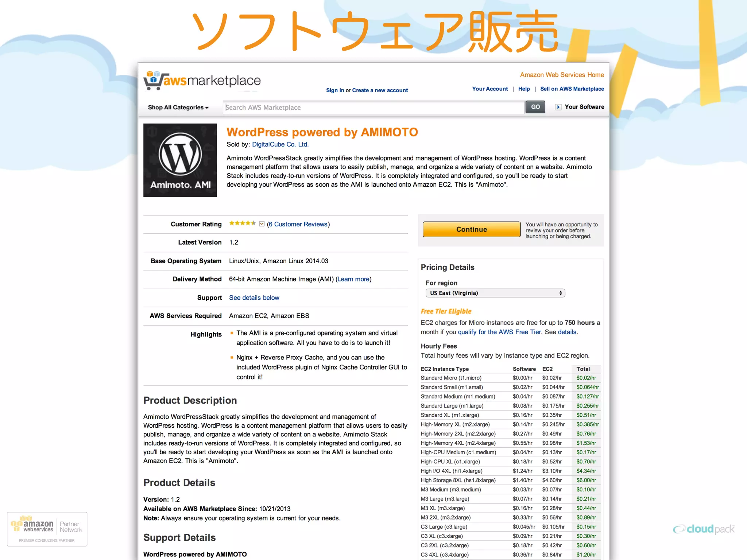
Task: Click the cloudpack logo
Action: (704, 529)
